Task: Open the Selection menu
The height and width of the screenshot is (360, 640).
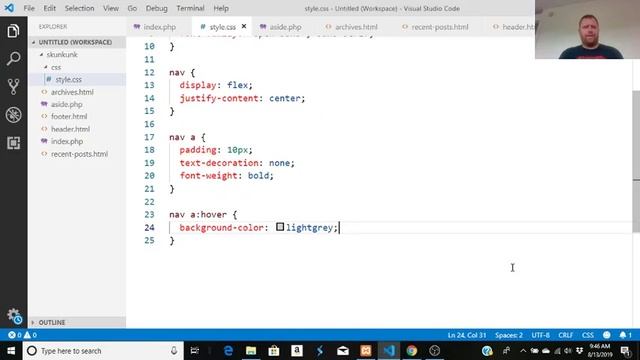Action: [80, 8]
